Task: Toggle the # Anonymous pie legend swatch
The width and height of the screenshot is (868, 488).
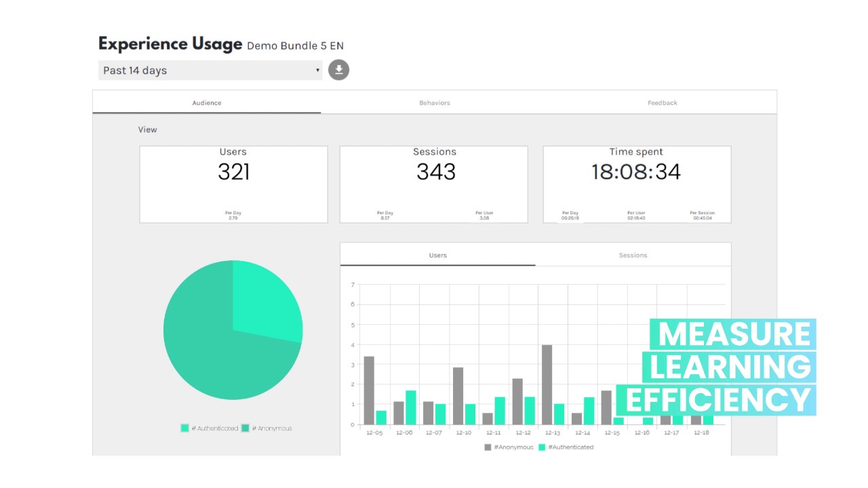Action: pyautogui.click(x=245, y=428)
